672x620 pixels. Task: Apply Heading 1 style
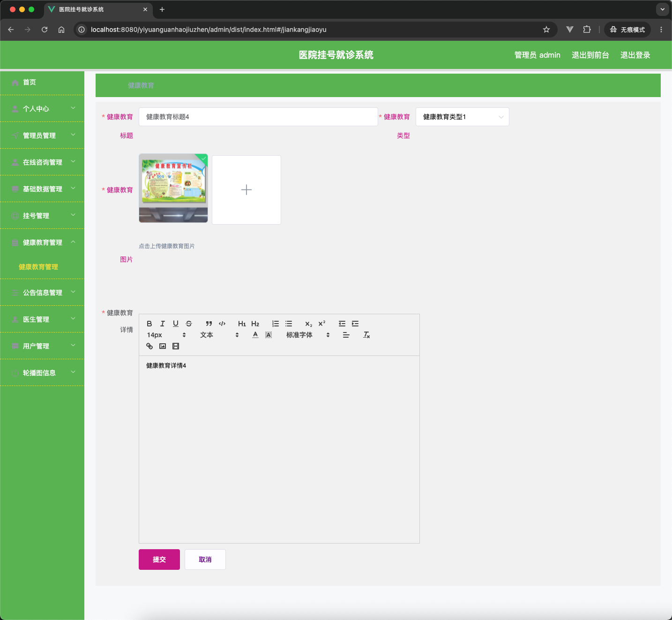(x=242, y=324)
